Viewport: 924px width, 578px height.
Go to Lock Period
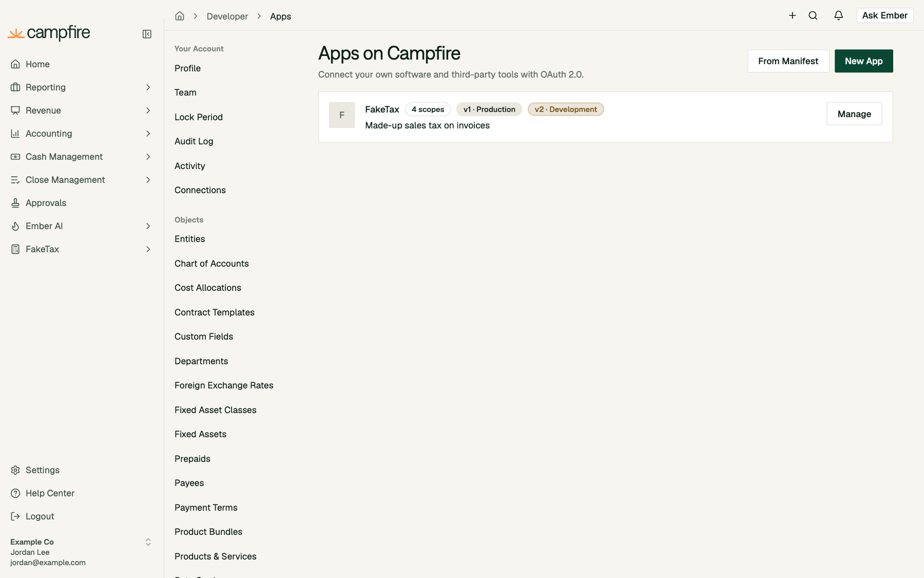coord(199,117)
